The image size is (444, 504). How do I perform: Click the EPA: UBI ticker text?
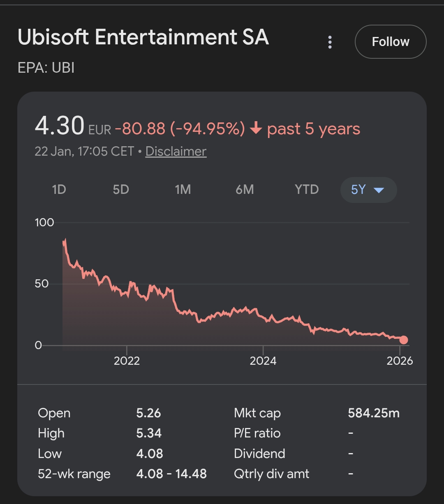coord(46,68)
